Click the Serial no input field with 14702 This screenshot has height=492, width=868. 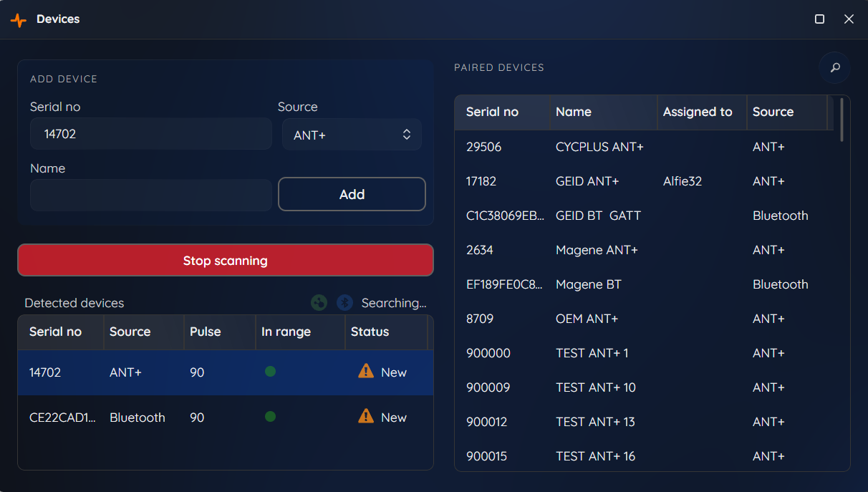151,134
